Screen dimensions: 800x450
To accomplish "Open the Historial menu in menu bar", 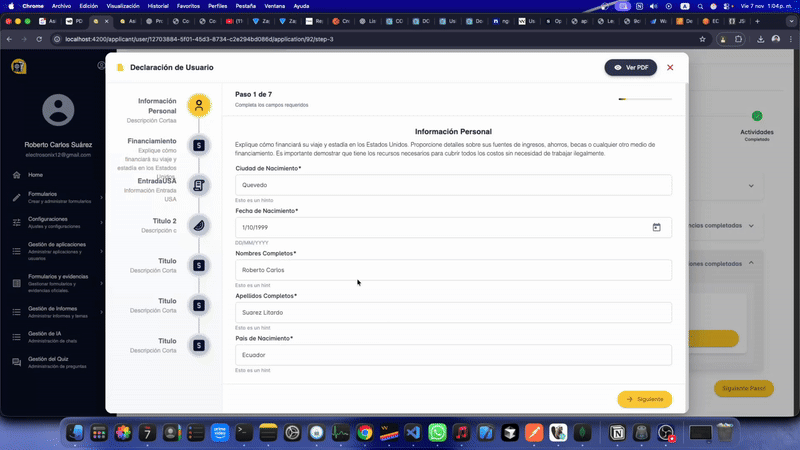I will coord(158,5).
